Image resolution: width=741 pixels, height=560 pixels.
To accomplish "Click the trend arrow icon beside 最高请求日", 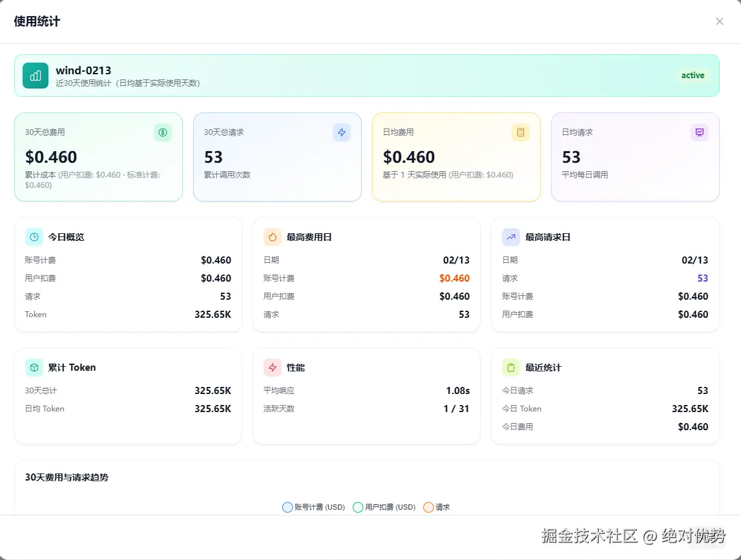I will pyautogui.click(x=510, y=236).
